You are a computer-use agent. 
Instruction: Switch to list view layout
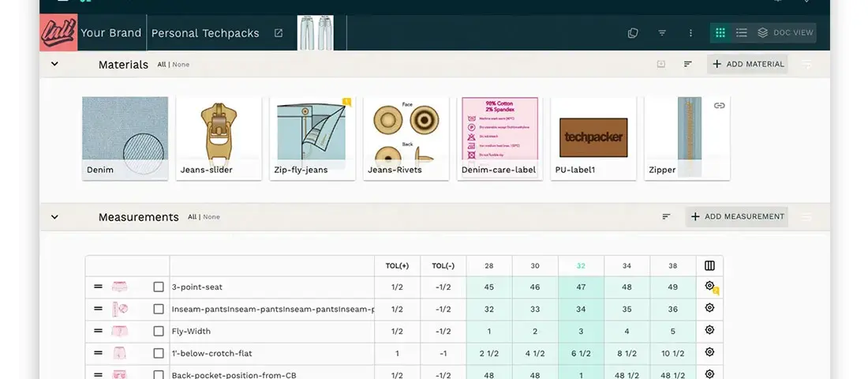pos(741,33)
